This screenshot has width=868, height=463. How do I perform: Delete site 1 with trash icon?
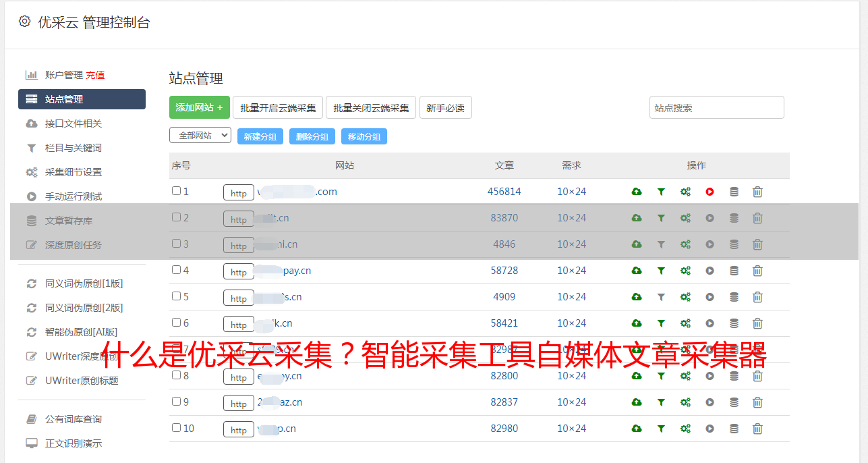click(x=757, y=192)
